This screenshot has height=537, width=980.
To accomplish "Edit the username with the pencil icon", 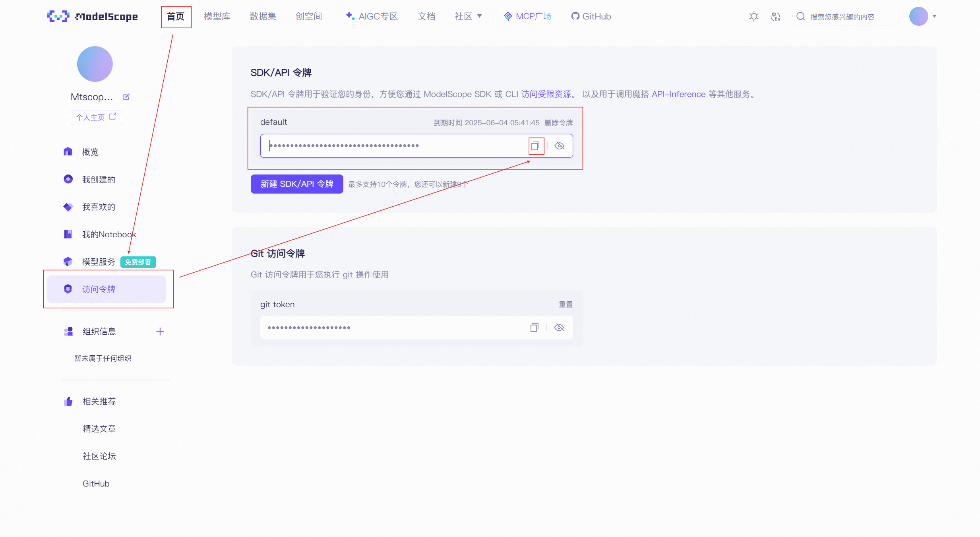I will (126, 97).
